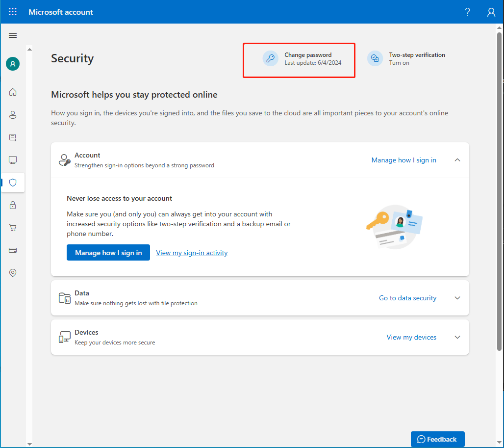Screen dimensions: 504x448
Task: Select the Devices monitor icon in sidebar
Action: click(x=13, y=159)
